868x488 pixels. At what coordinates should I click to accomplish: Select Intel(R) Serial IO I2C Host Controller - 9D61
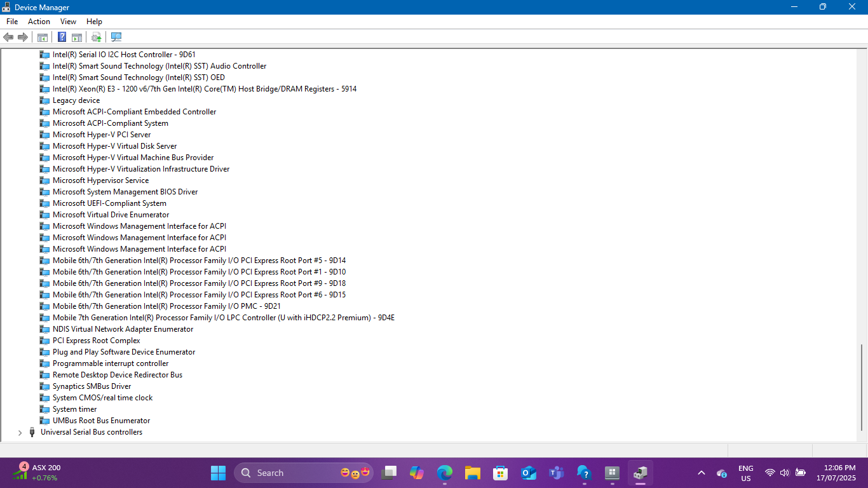(124, 55)
